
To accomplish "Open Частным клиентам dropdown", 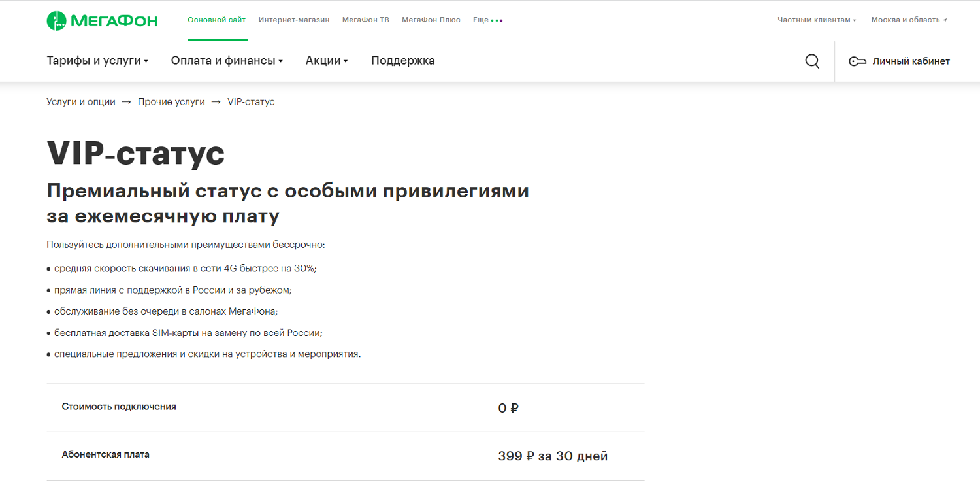I will 817,20.
